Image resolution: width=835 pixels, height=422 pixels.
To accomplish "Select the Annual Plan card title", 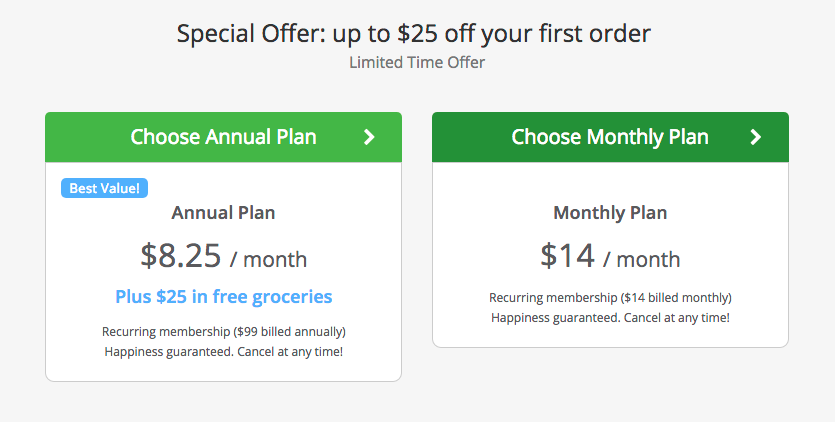I will pyautogui.click(x=223, y=213).
